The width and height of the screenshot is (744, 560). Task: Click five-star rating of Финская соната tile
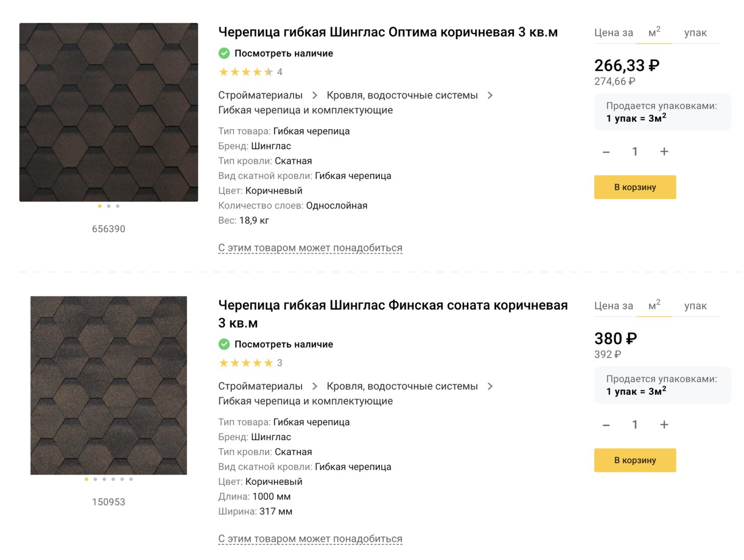245,363
